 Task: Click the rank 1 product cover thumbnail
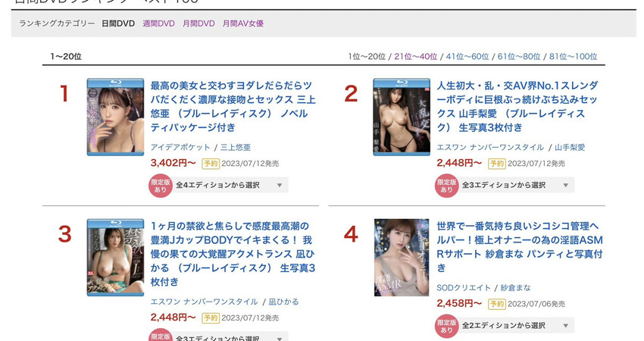coord(115,117)
